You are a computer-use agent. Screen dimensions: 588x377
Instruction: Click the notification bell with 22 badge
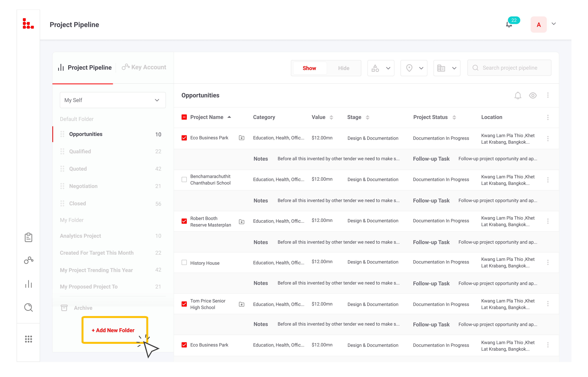[x=509, y=25]
